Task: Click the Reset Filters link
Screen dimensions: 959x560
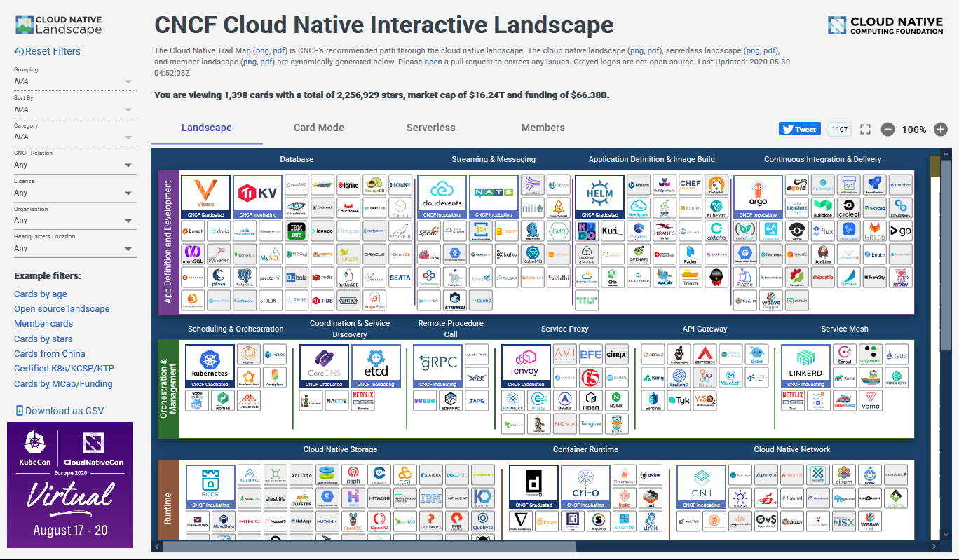Action: pos(48,51)
